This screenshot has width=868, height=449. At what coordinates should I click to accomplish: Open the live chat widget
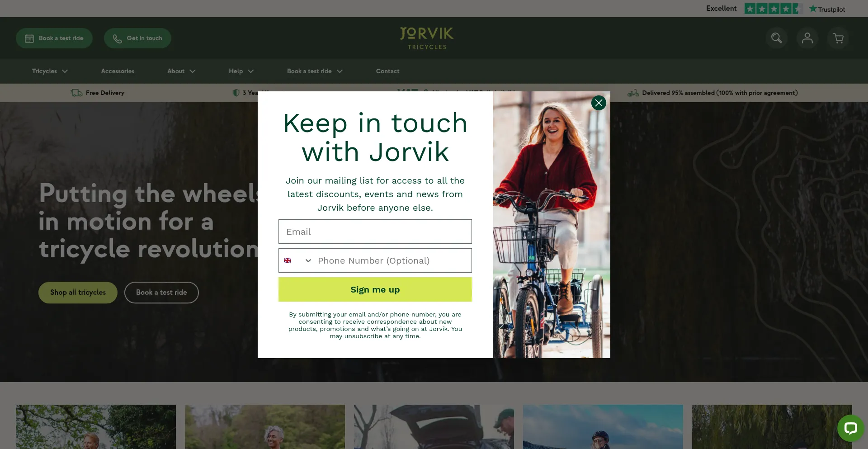point(850,428)
